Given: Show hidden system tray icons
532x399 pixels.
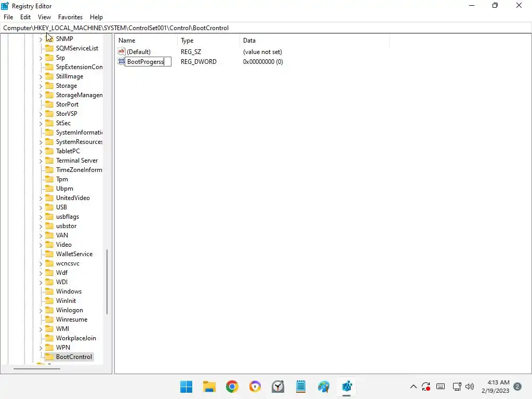Looking at the screenshot, I should 413,387.
